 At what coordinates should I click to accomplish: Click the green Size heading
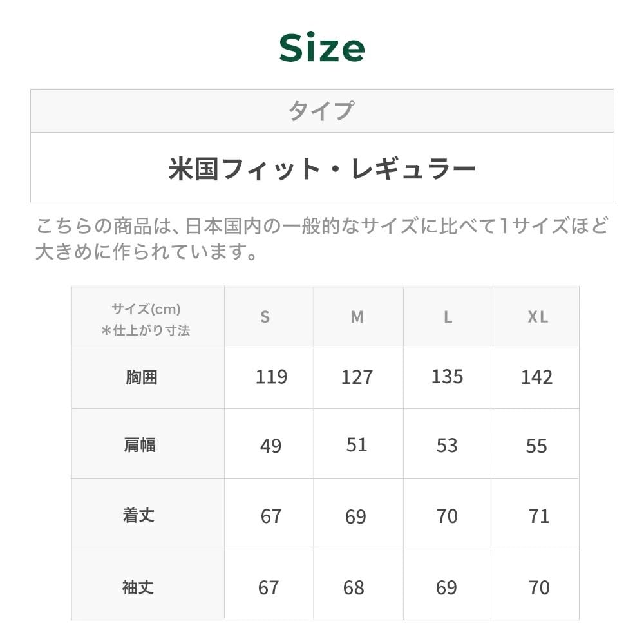[322, 48]
